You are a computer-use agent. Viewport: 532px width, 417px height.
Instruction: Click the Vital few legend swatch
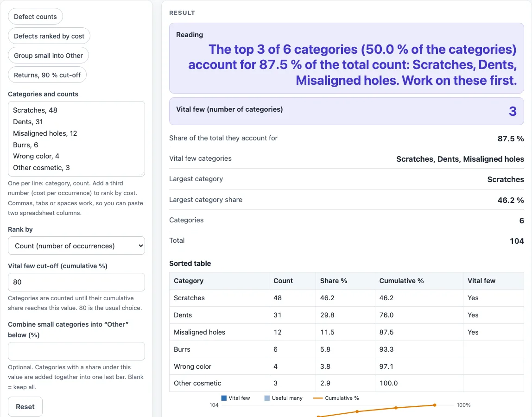[x=224, y=398]
